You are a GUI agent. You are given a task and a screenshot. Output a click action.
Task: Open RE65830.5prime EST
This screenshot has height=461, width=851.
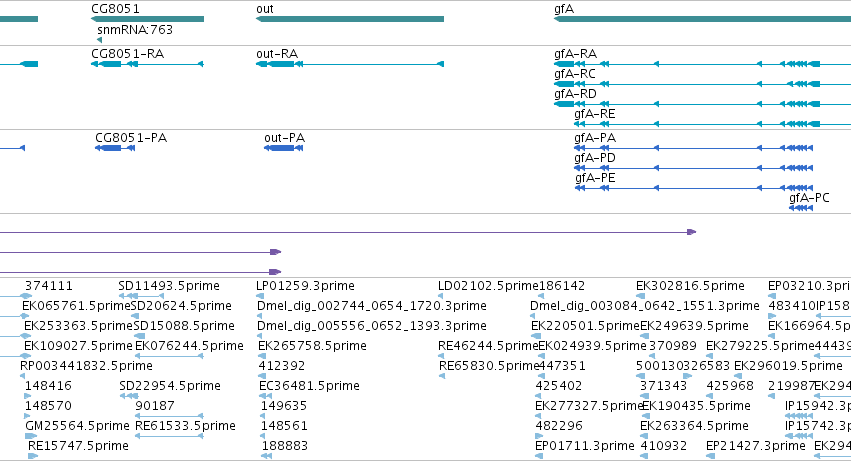pos(489,367)
